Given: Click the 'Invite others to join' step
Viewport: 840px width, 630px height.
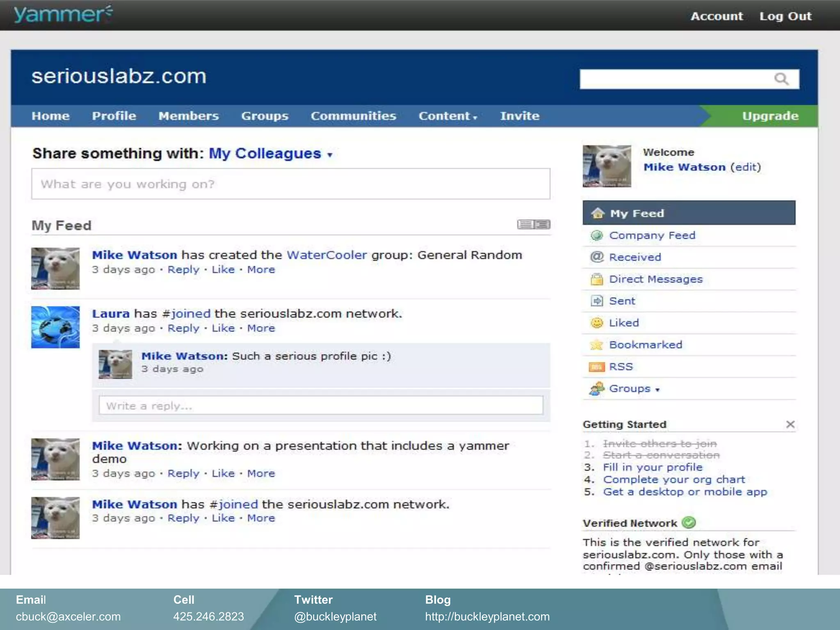Looking at the screenshot, I should [660, 444].
